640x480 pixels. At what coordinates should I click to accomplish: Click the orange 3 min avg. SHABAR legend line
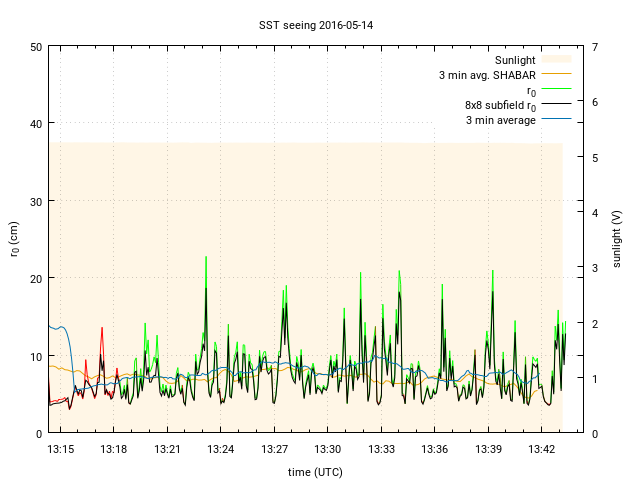pos(557,75)
